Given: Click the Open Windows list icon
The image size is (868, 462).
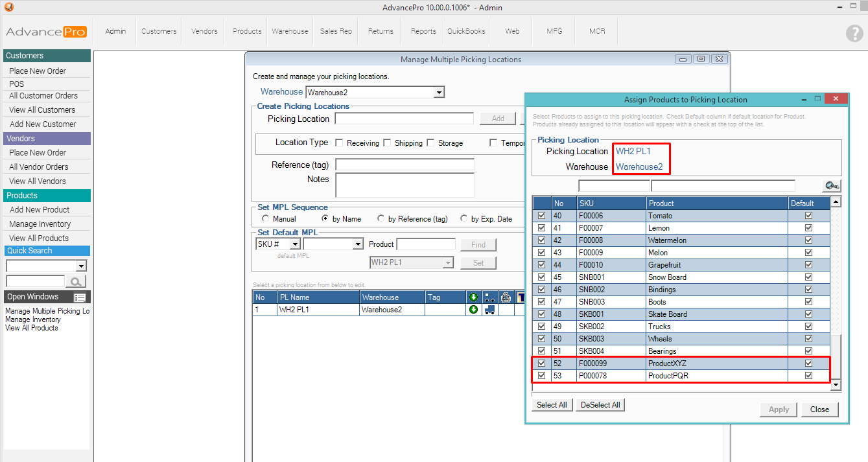Looking at the screenshot, I should (80, 297).
